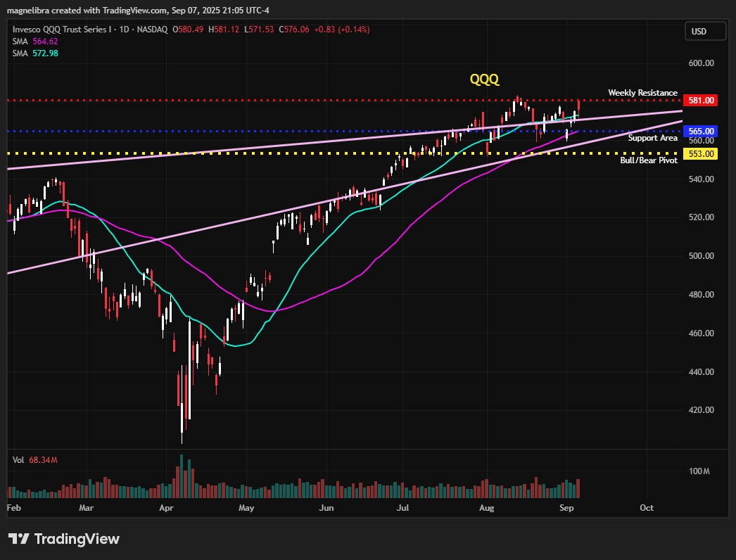Click the yellow QQQ chart label
736x560 pixels.
click(x=484, y=79)
